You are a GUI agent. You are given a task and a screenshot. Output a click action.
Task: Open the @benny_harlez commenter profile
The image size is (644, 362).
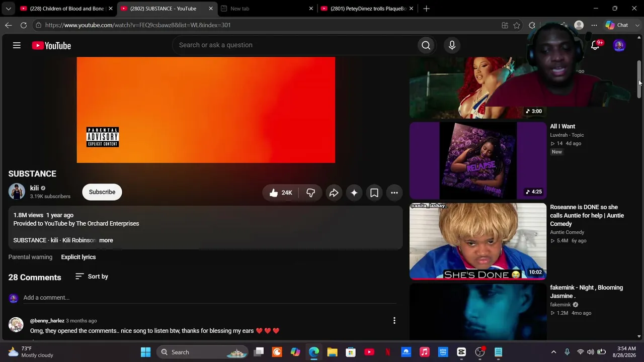47,321
